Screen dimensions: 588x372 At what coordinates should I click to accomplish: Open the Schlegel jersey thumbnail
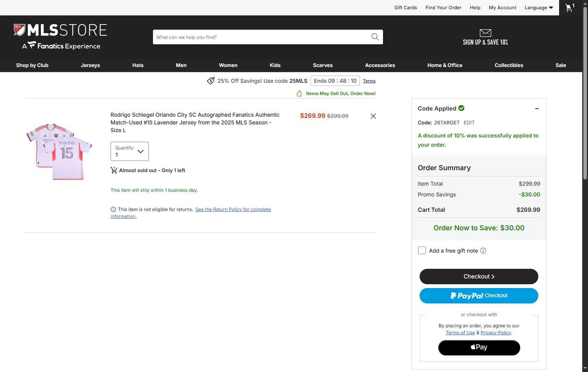(59, 151)
